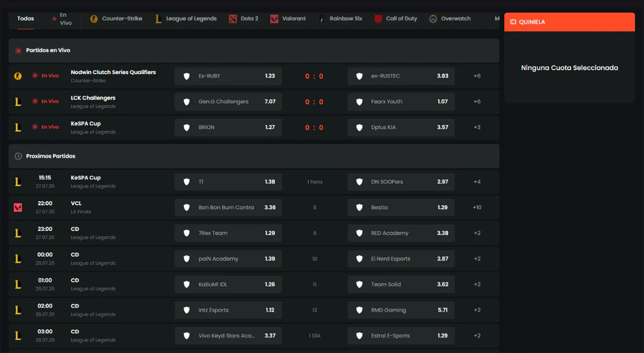
Task: Expand +6 markets for LCK Challengers
Action: (477, 102)
